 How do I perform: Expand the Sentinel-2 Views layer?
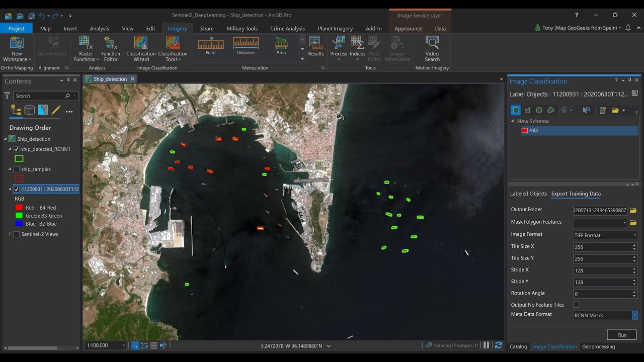(x=11, y=234)
